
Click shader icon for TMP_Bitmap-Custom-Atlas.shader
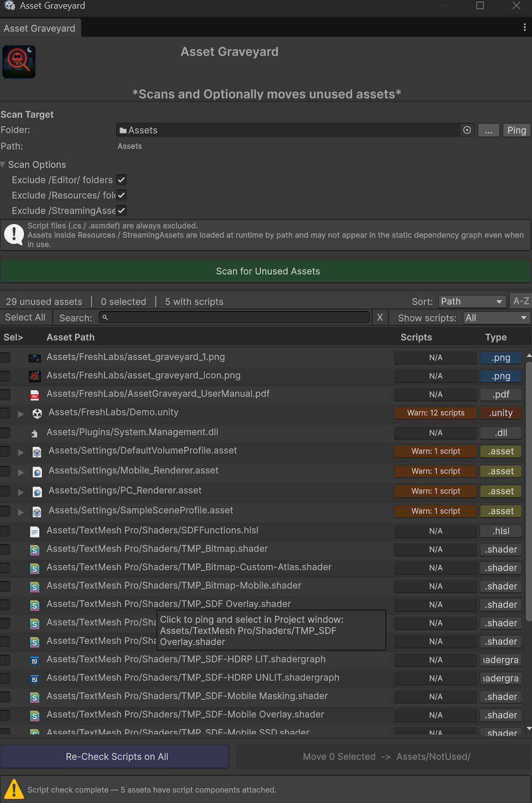(35, 568)
